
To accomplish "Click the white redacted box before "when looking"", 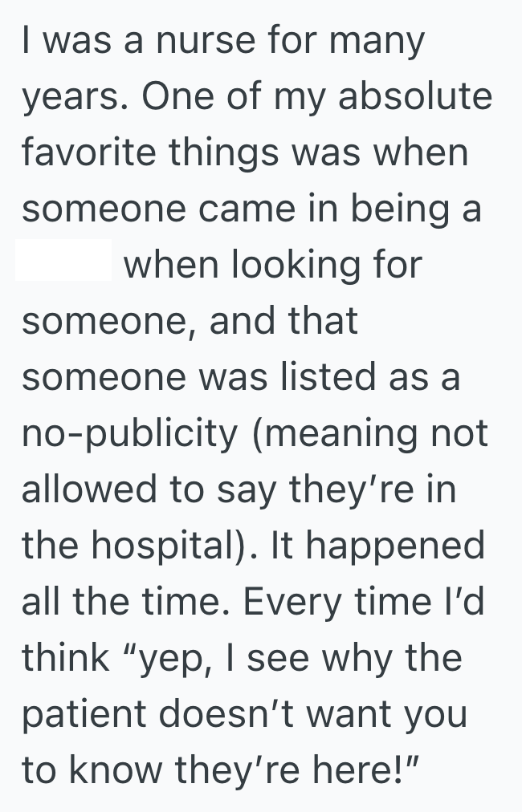I will (x=63, y=261).
